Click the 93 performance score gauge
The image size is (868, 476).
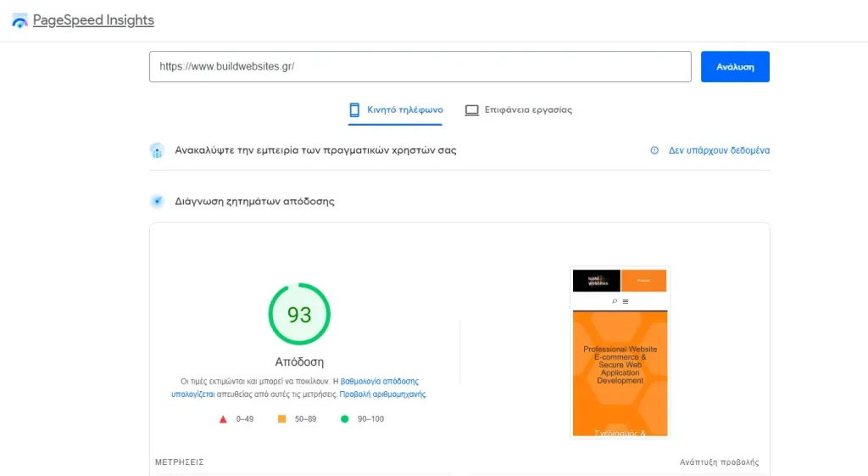coord(299,314)
